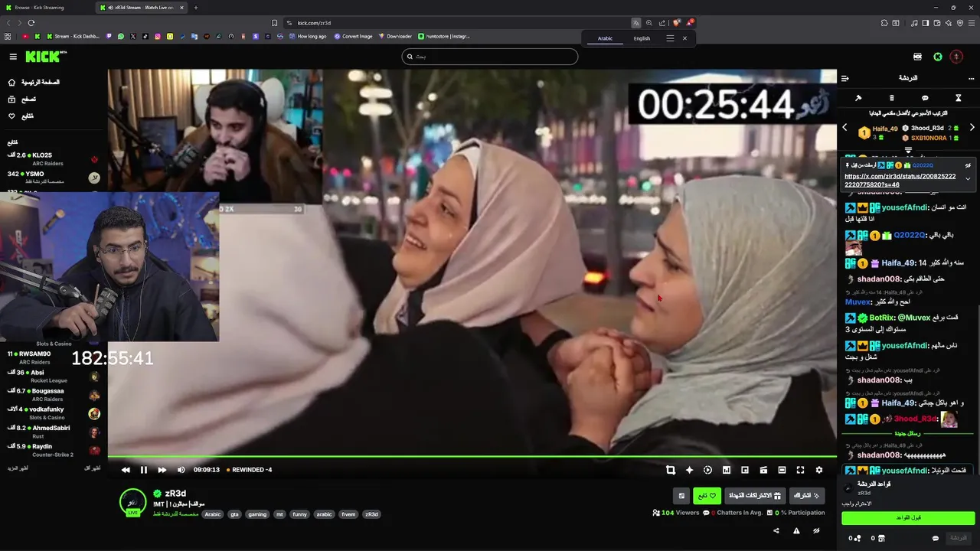The image size is (980, 551).
Task: Collapse the gift leaderboard handle
Action: [x=909, y=150]
